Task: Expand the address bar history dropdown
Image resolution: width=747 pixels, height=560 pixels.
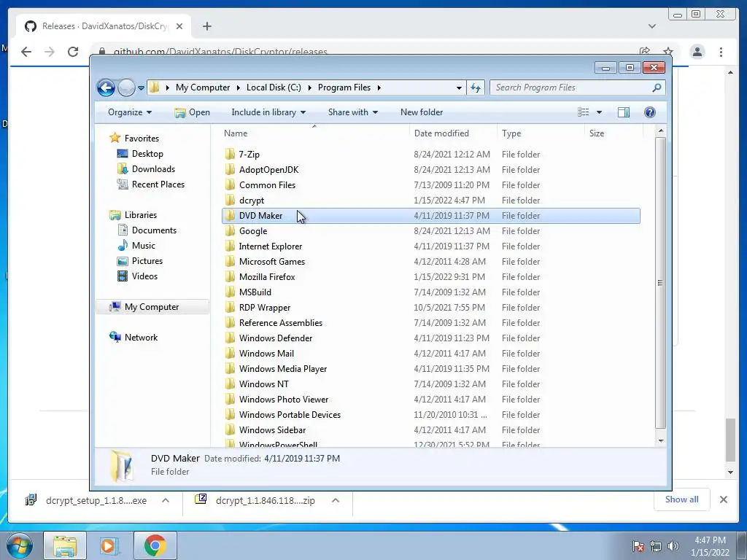Action: (459, 87)
